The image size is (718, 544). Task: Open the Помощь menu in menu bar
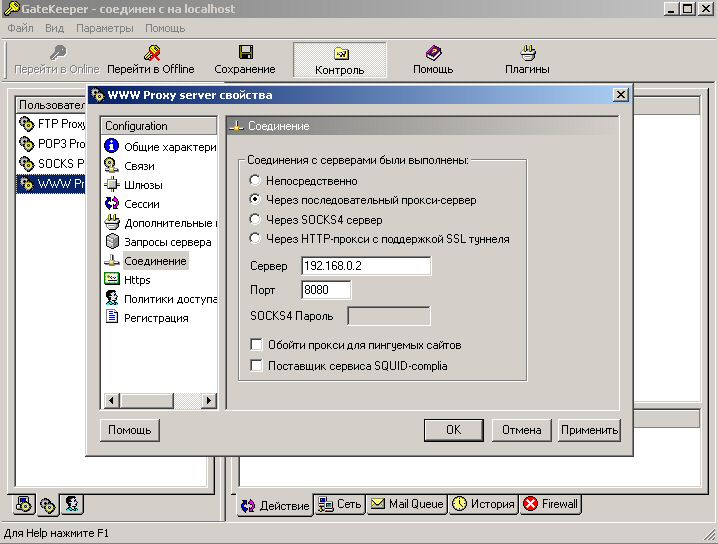pyautogui.click(x=165, y=28)
